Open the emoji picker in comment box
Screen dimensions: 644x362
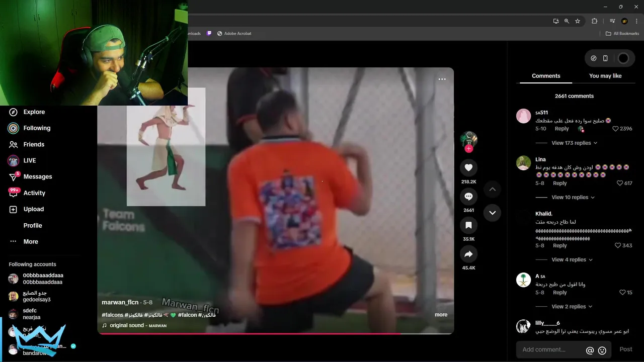tap(602, 350)
